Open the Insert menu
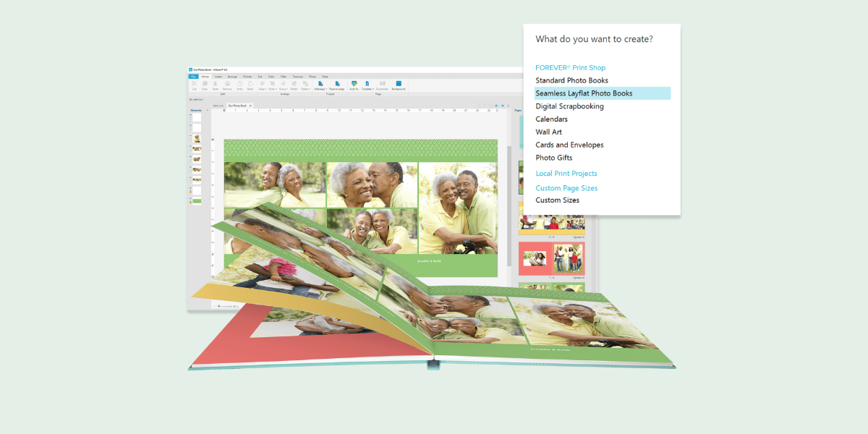Image resolution: width=868 pixels, height=434 pixels. 218,77
